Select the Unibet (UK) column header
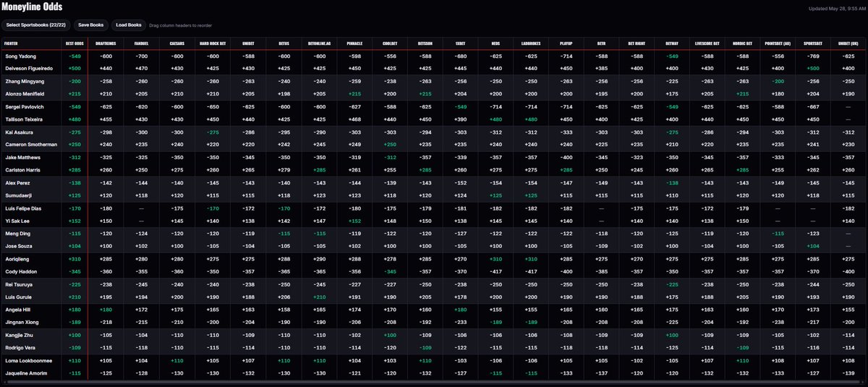The width and height of the screenshot is (868, 387). (x=847, y=43)
